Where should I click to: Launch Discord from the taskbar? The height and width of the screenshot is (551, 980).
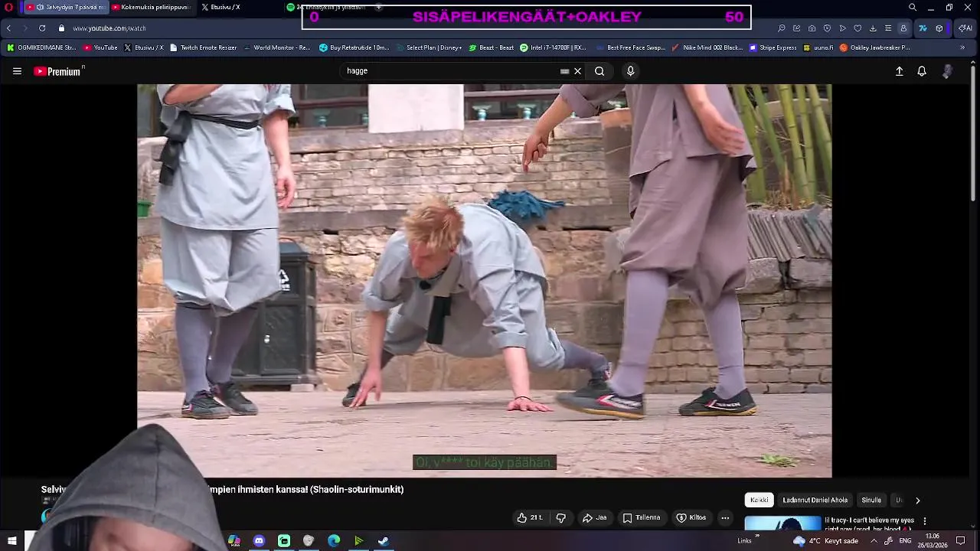coord(260,541)
